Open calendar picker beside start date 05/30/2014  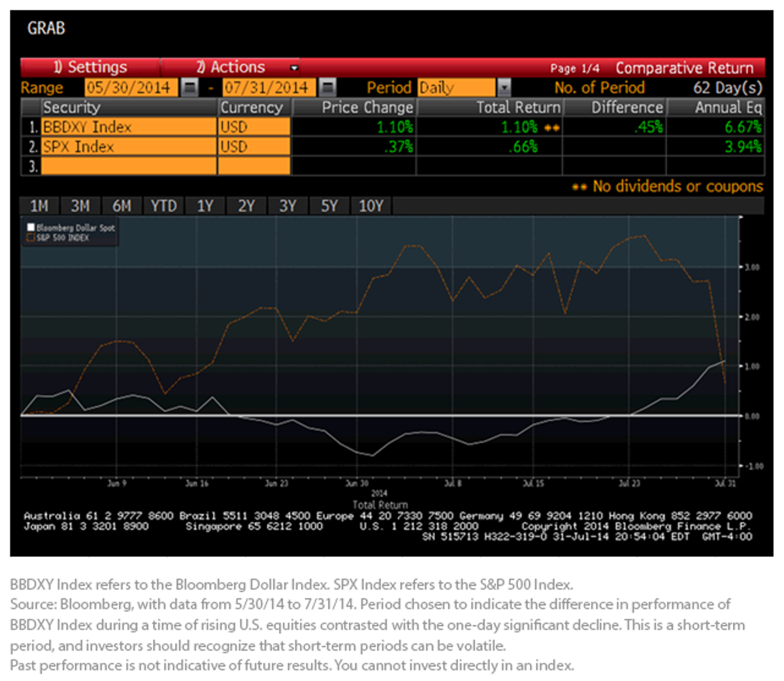pos(189,87)
